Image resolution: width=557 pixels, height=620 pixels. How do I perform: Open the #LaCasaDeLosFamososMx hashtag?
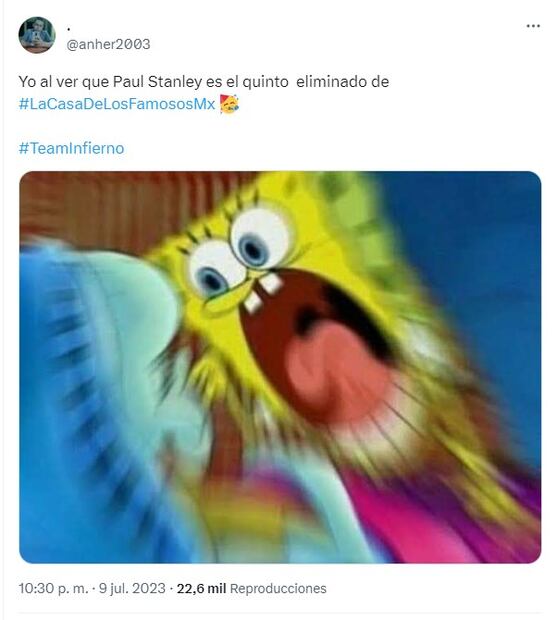pos(117,104)
